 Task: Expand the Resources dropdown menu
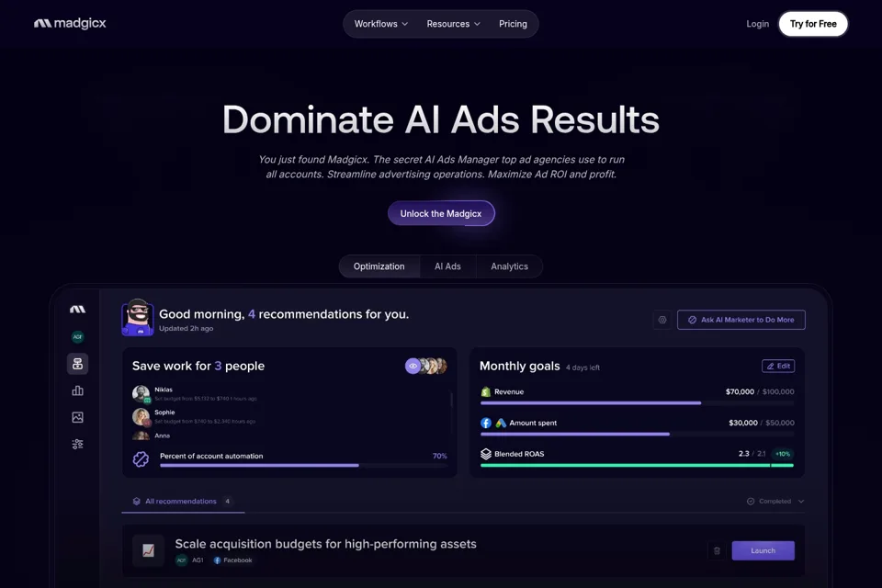[x=453, y=24]
